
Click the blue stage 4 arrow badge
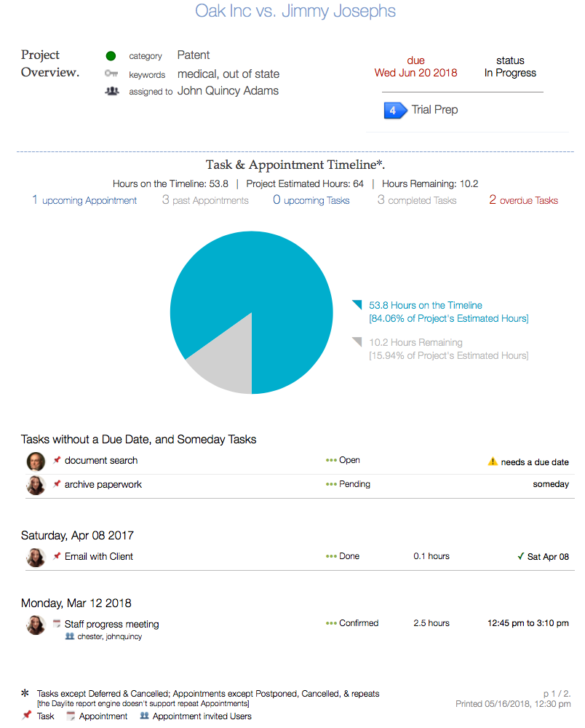[x=395, y=111]
